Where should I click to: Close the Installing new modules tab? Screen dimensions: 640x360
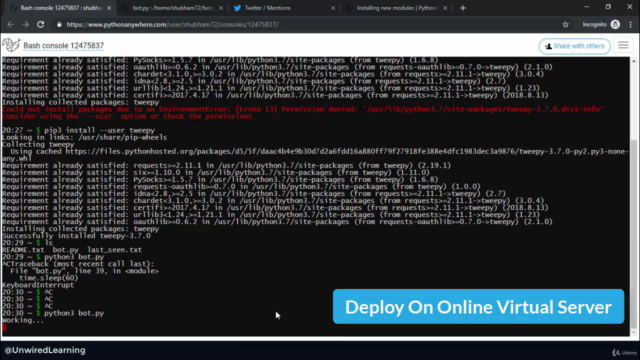445,8
